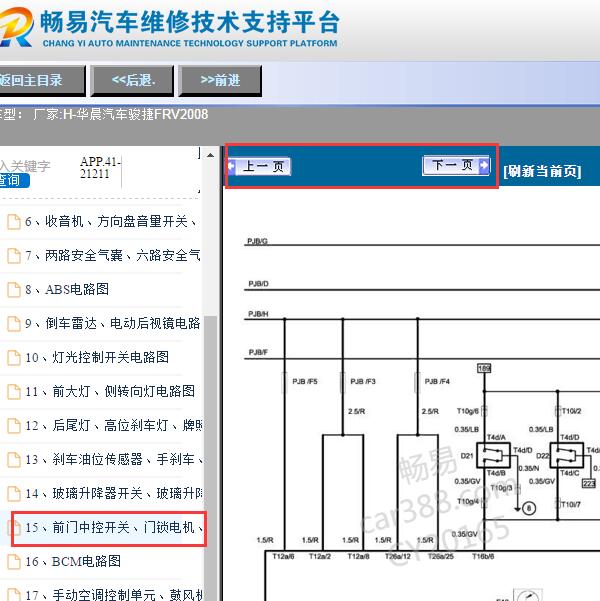Click page icon beside item 14 window regulator
Screen dimensions: 600x601
[x=14, y=493]
